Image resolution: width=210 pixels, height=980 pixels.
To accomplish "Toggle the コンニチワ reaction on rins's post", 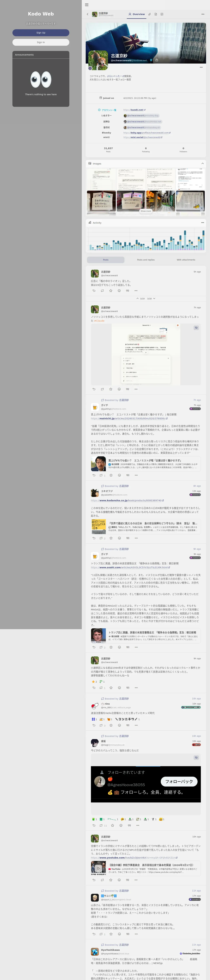I will pyautogui.click(x=127, y=719).
